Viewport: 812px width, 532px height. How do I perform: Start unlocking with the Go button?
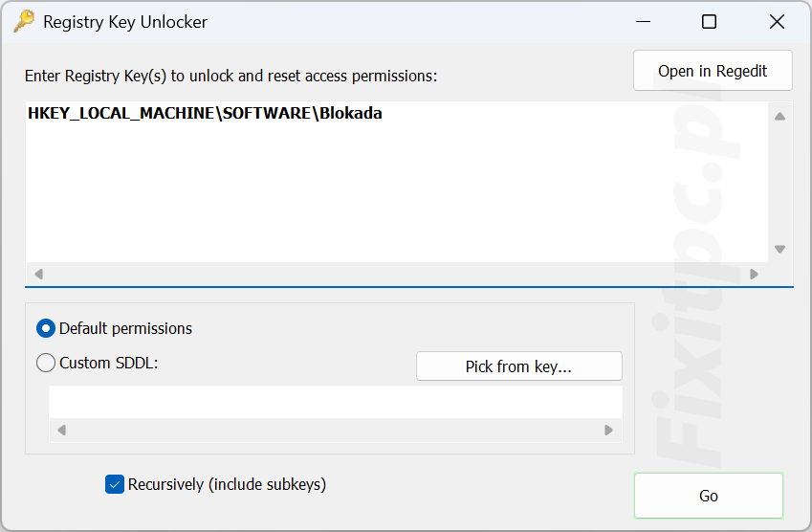pyautogui.click(x=709, y=496)
